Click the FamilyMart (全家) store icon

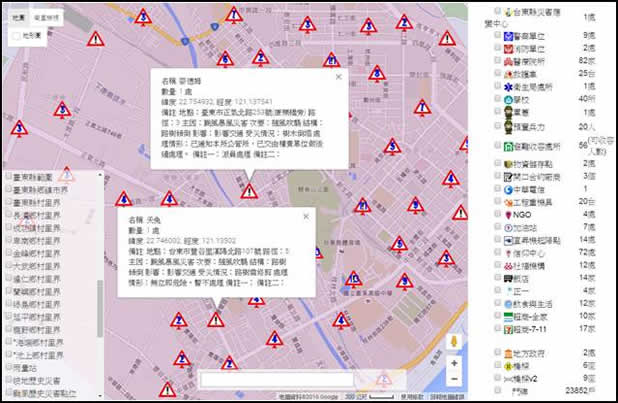(508, 316)
